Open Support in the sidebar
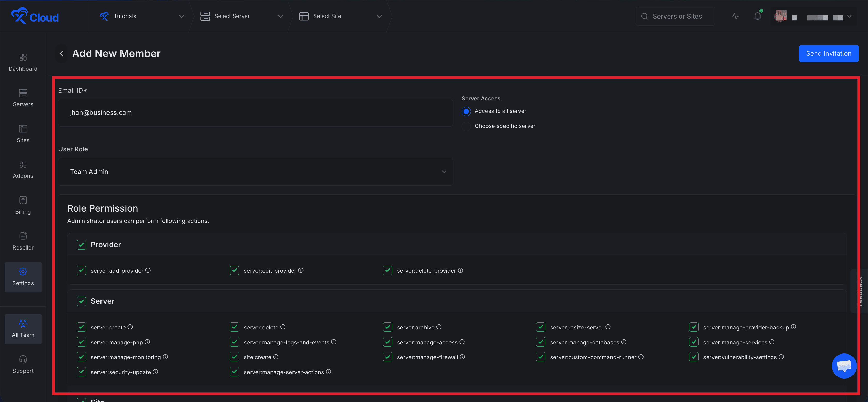 click(23, 365)
